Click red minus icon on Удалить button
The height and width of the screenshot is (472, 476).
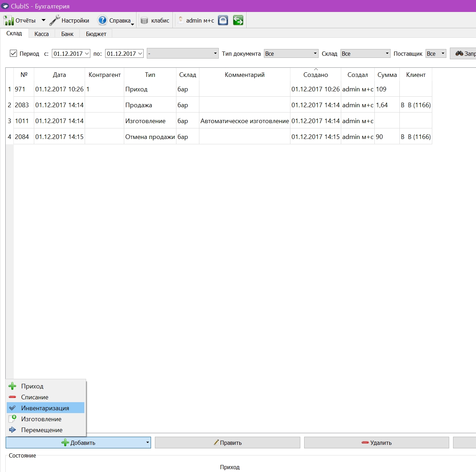point(365,442)
